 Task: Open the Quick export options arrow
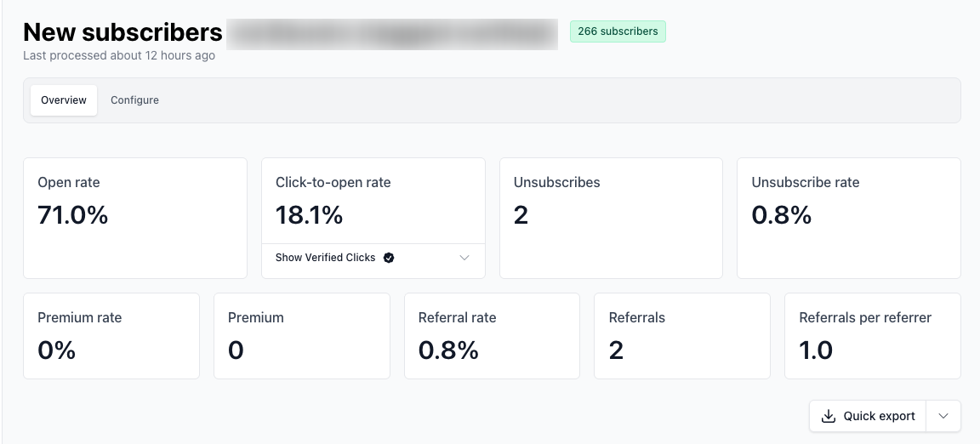coord(943,417)
